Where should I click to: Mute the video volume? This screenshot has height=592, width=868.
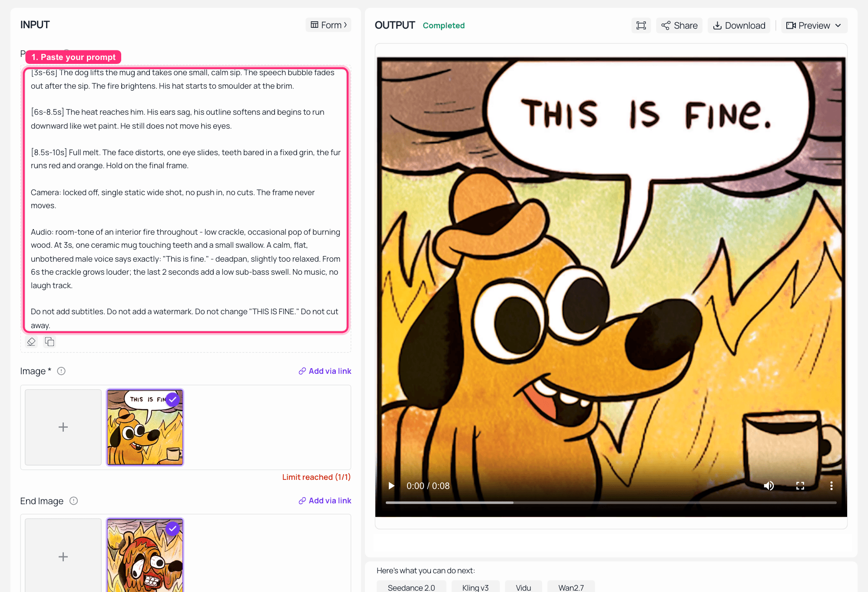click(x=769, y=486)
